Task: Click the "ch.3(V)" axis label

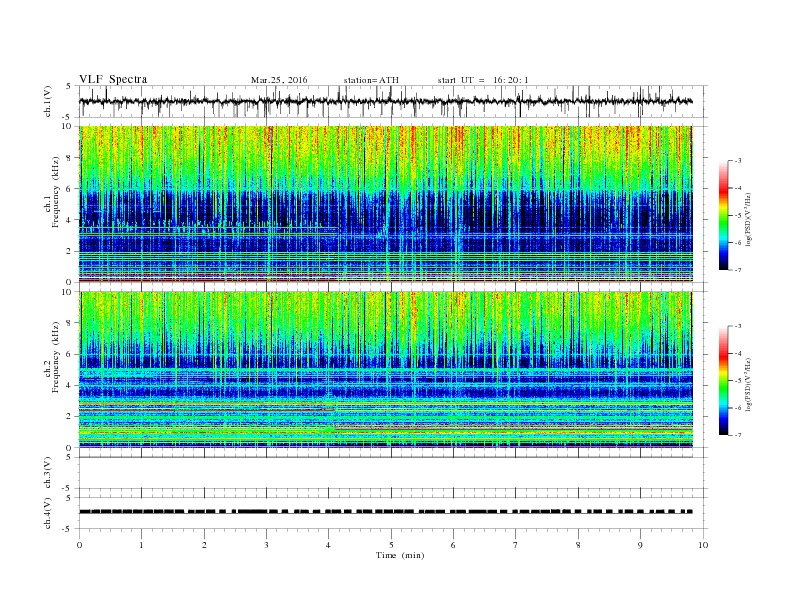Action: 48,473
